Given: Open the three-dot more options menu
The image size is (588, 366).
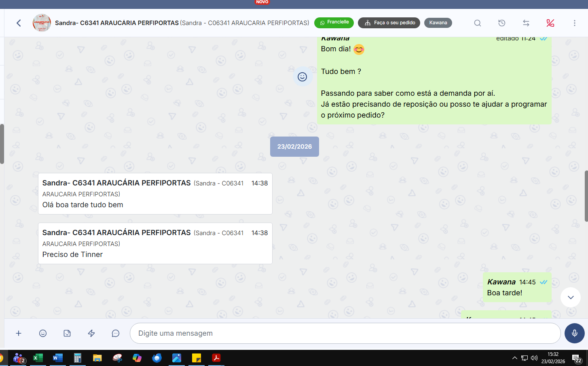Looking at the screenshot, I should [574, 23].
